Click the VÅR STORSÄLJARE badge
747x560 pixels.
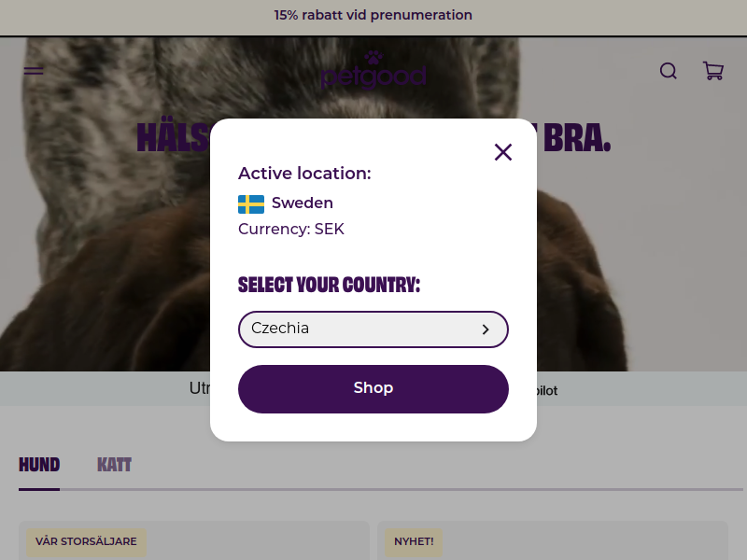pyautogui.click(x=86, y=541)
